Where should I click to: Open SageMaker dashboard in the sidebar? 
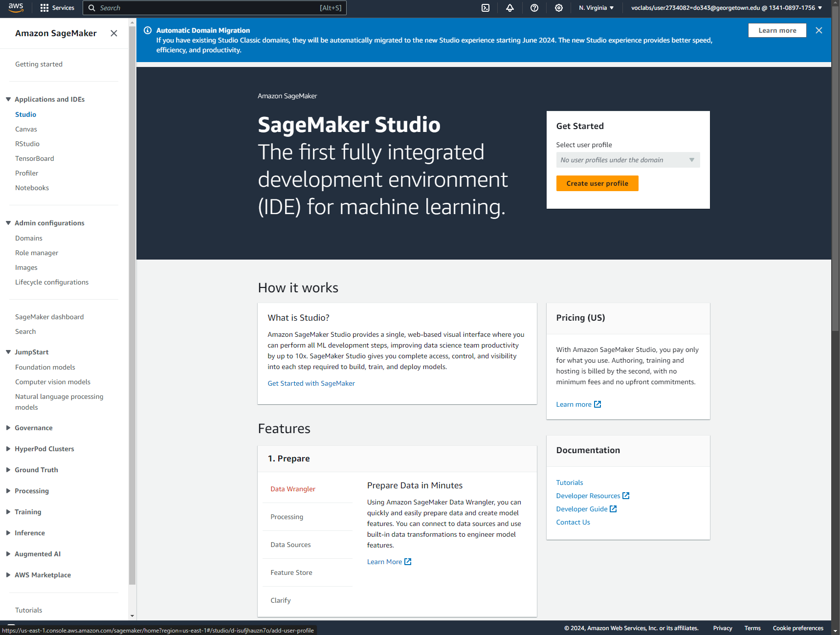(x=49, y=317)
